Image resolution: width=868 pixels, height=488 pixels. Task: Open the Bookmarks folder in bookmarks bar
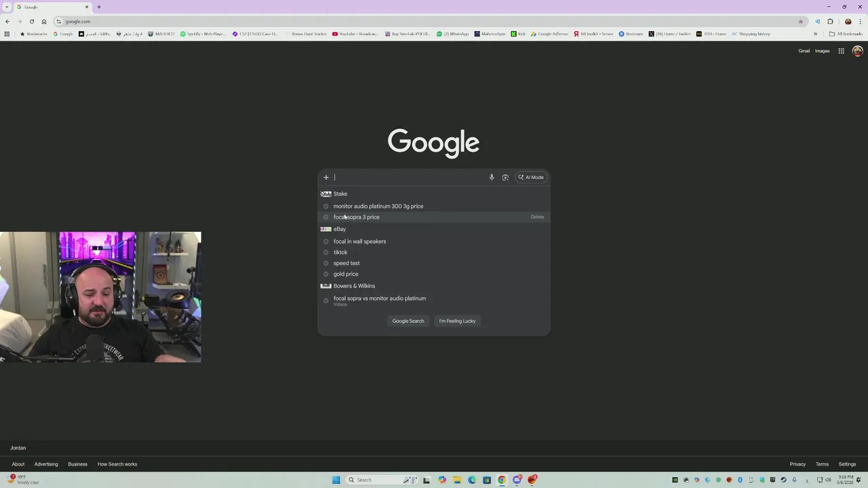pyautogui.click(x=34, y=34)
